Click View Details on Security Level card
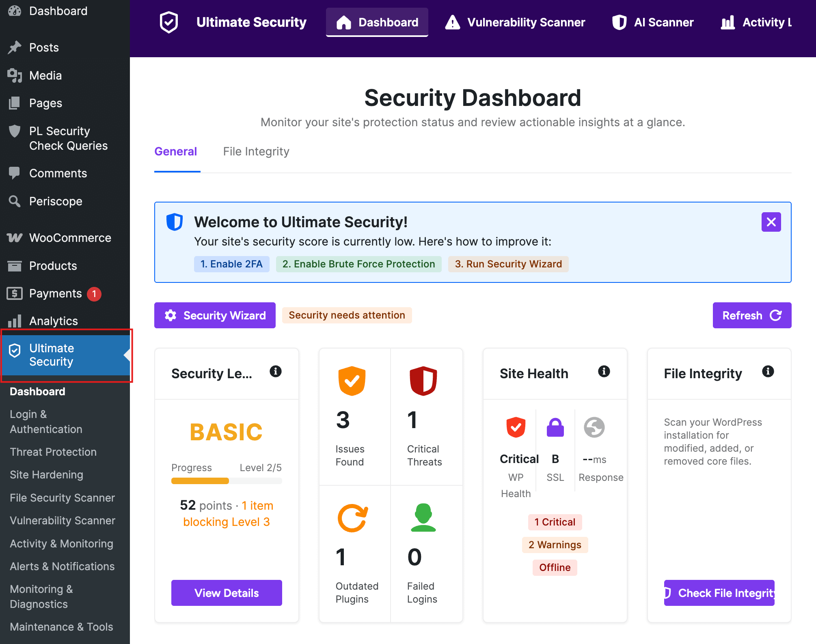 (x=226, y=593)
